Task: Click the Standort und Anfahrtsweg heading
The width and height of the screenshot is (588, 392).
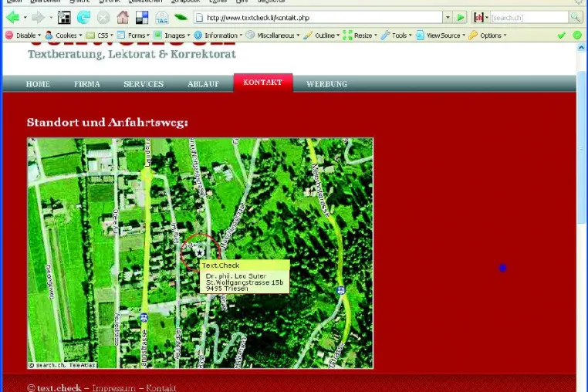Action: pos(107,122)
